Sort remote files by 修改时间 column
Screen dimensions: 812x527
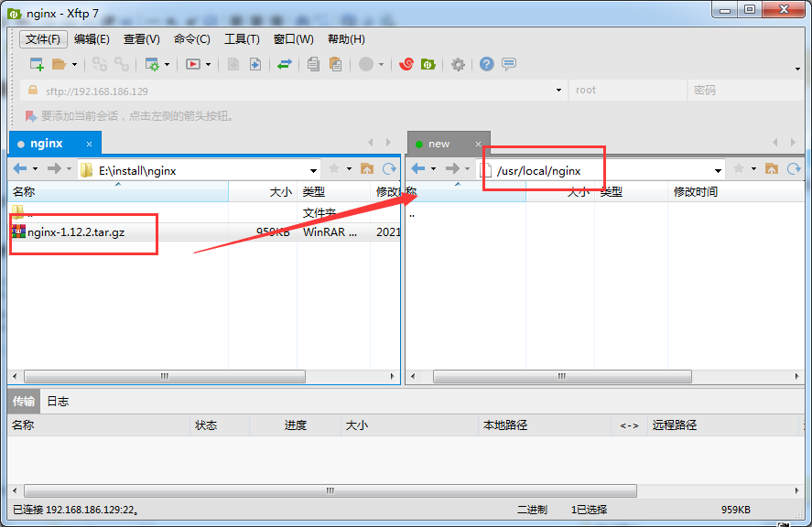point(736,192)
